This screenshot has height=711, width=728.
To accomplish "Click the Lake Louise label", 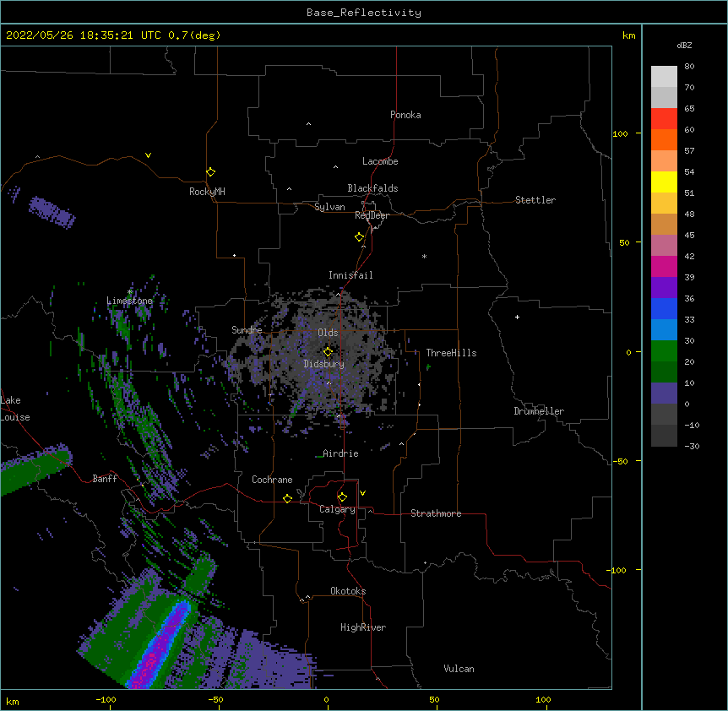I will (x=15, y=409).
